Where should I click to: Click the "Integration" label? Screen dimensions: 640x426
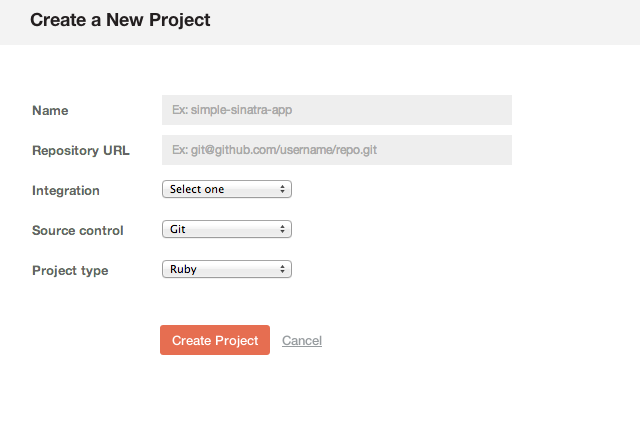point(66,190)
